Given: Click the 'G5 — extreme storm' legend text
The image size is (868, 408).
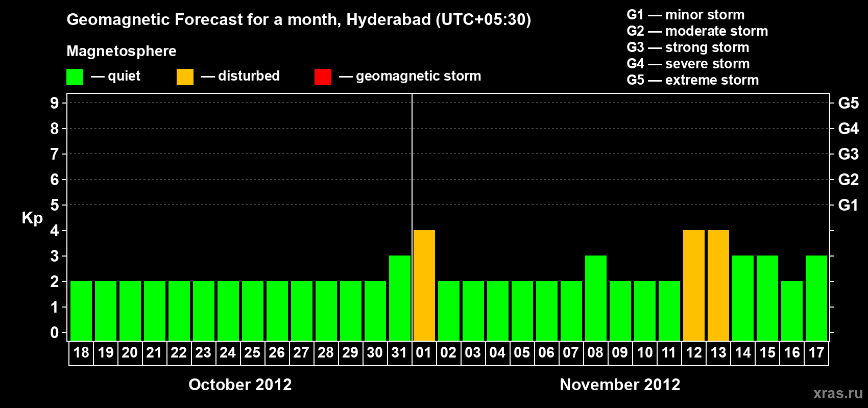Looking at the screenshot, I should pyautogui.click(x=693, y=80).
